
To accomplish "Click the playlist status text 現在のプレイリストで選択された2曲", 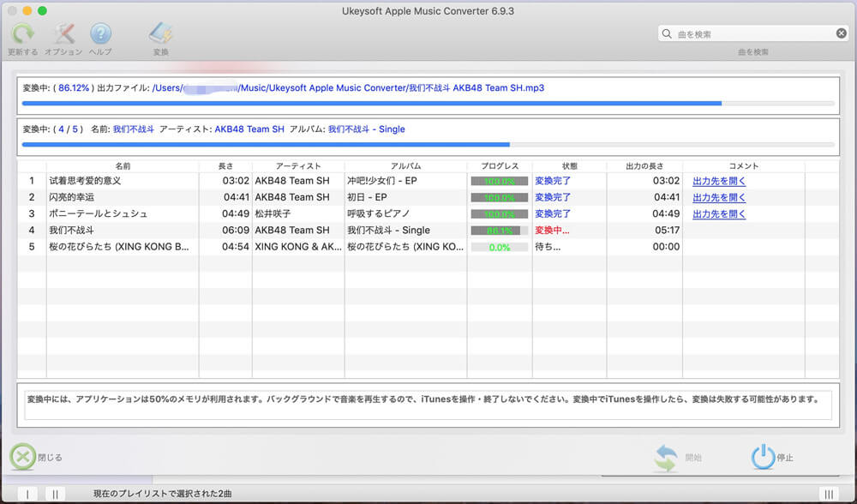I will (x=162, y=494).
